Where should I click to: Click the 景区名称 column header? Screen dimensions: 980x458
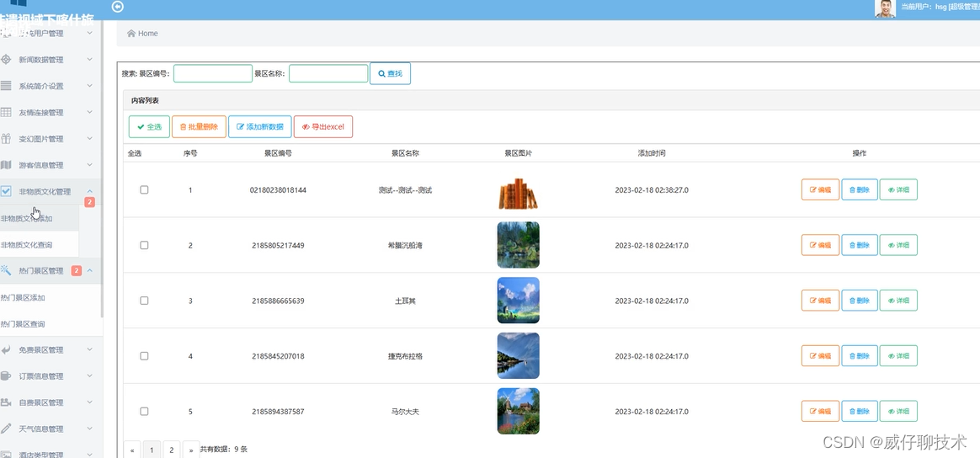[x=405, y=153]
